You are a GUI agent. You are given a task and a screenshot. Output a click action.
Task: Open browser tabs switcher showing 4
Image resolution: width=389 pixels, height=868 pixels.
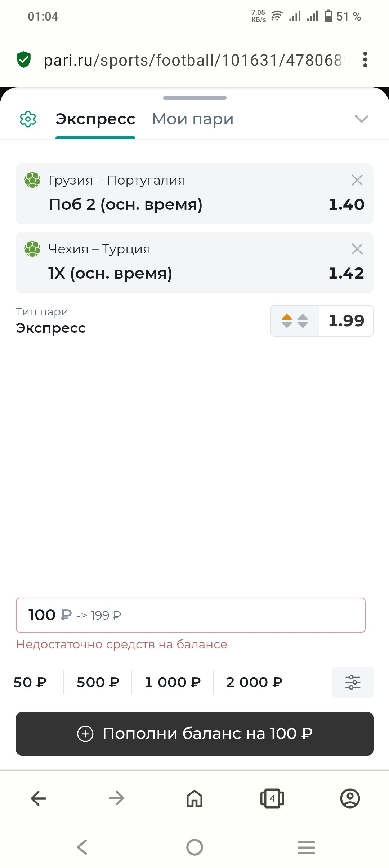click(x=272, y=798)
